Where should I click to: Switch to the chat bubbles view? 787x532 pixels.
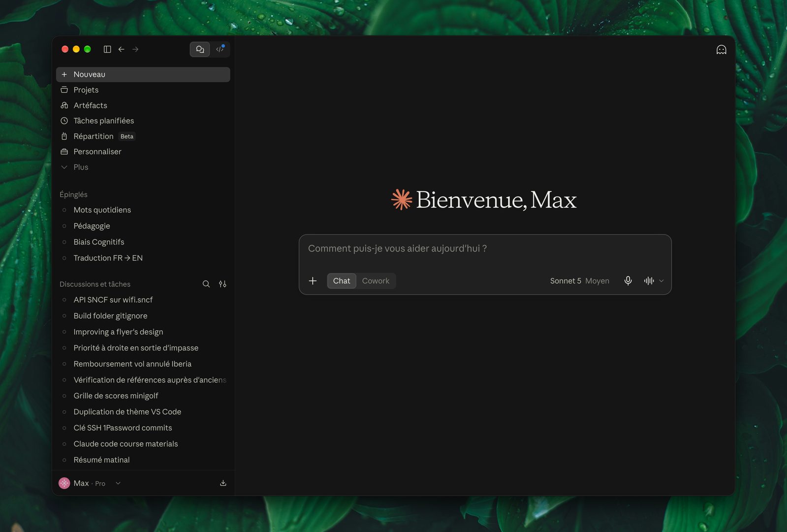pos(200,49)
